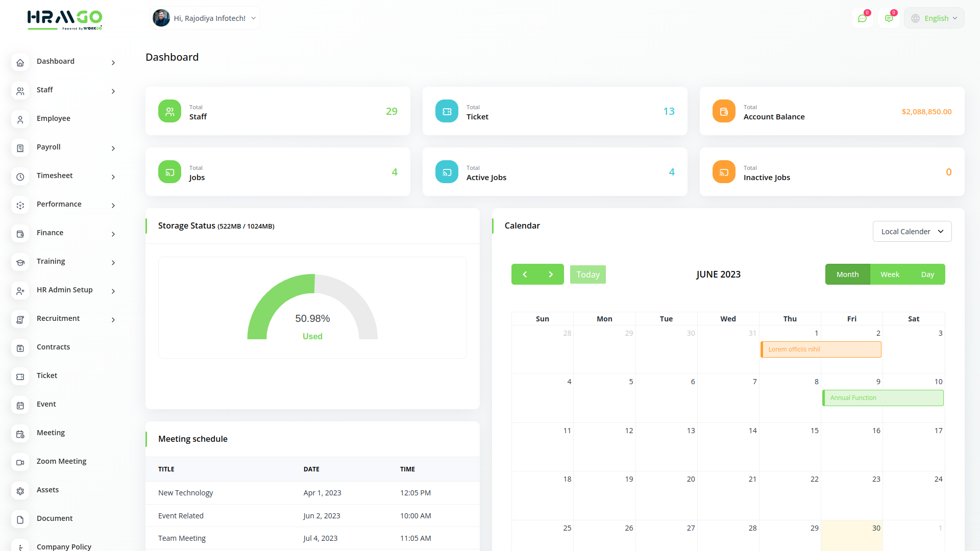Screen dimensions: 980x551
Task: Switch calendar to Day view
Action: (x=927, y=274)
